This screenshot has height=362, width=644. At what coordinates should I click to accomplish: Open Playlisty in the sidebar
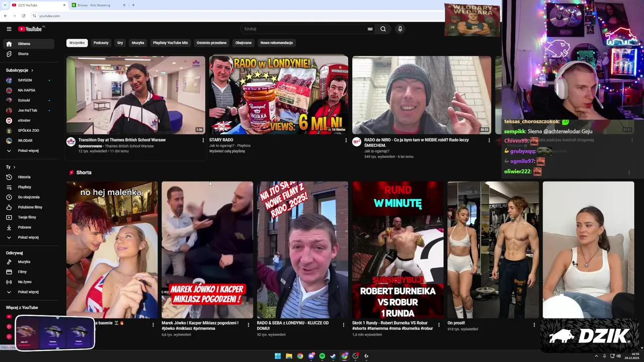point(28,187)
